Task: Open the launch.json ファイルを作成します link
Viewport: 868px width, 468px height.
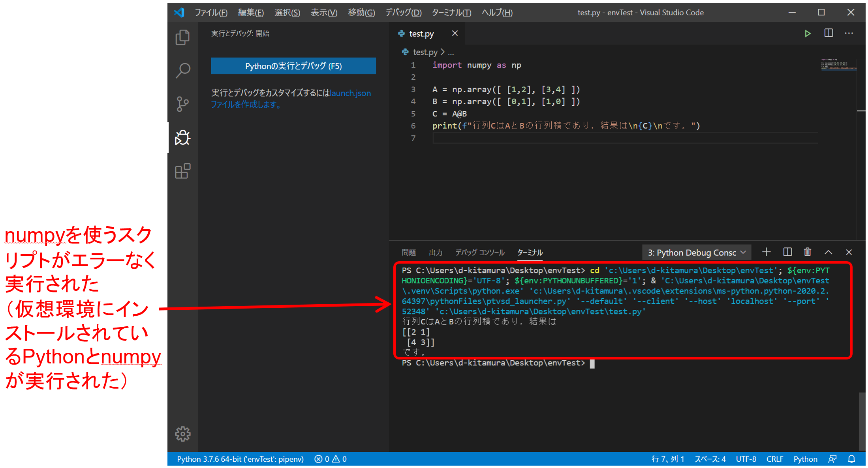Action: coord(291,99)
